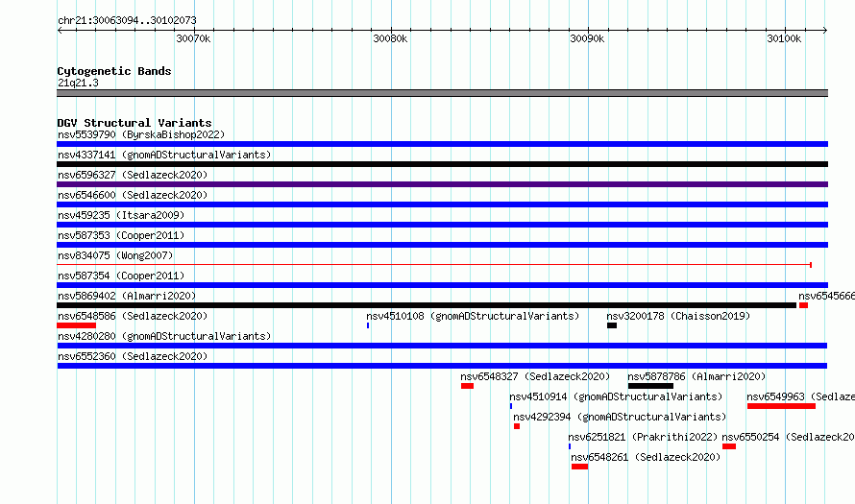The height and width of the screenshot is (504, 855).
Task: Open the nsv4292394 (gnomADStructuralVariants) label
Action: (x=620, y=417)
